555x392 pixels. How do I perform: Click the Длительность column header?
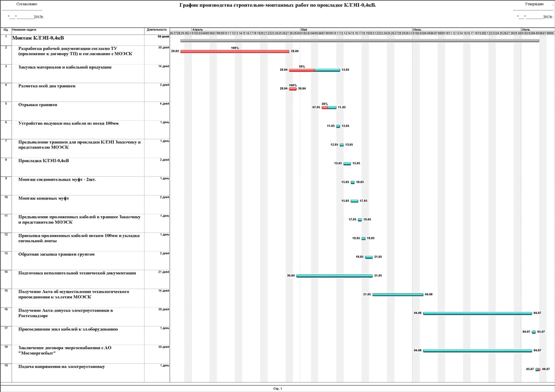pos(157,30)
